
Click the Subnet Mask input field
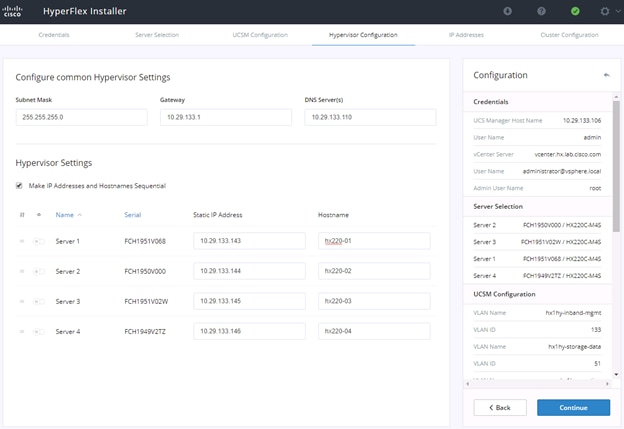pos(82,117)
